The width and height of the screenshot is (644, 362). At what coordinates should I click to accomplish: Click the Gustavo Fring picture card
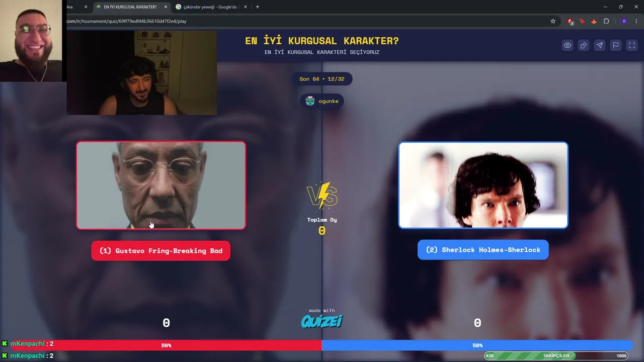click(161, 186)
